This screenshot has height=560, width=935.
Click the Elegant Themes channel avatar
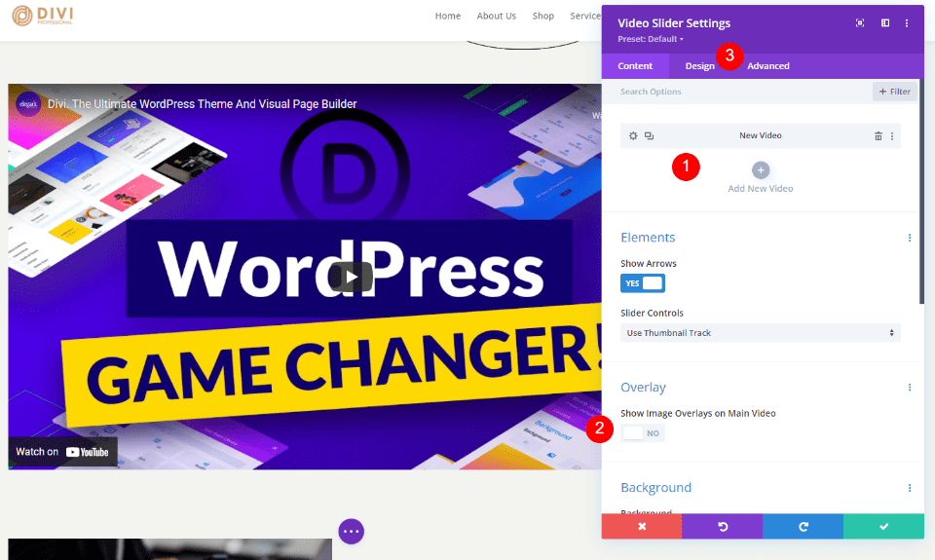click(28, 104)
